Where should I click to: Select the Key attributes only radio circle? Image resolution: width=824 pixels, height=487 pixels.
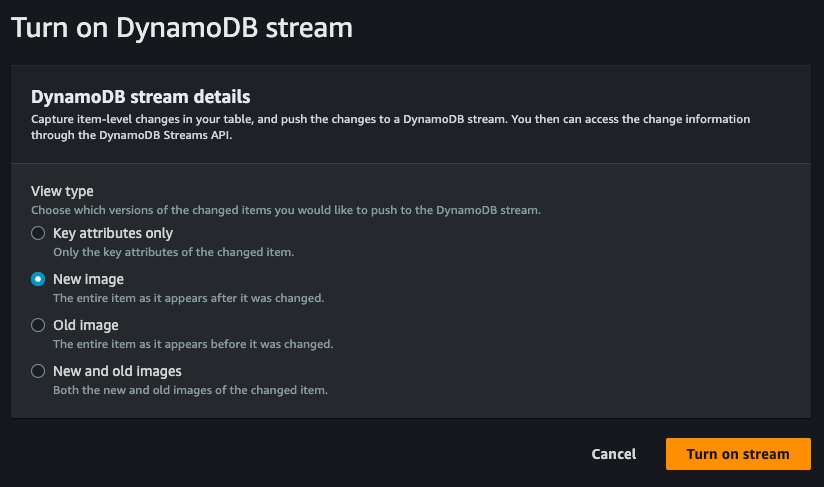pos(38,233)
